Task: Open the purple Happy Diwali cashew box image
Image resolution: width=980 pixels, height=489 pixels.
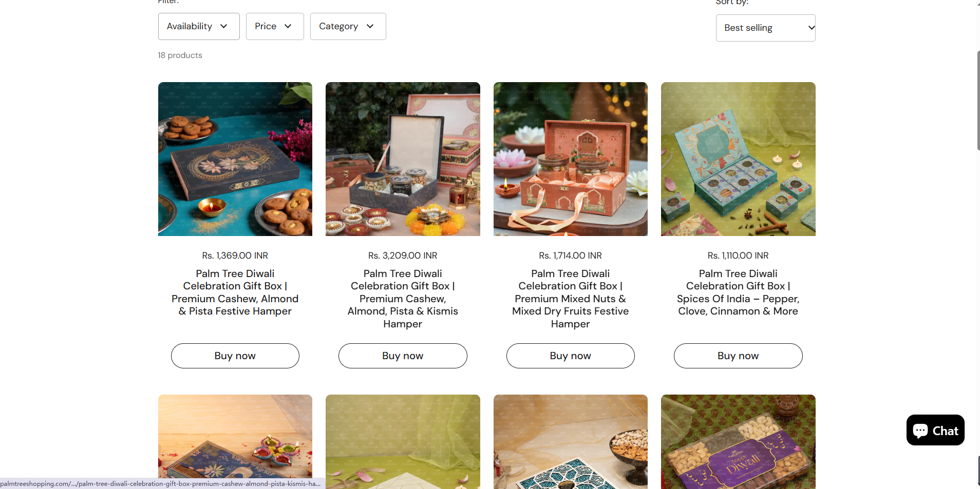Action: coord(738,442)
